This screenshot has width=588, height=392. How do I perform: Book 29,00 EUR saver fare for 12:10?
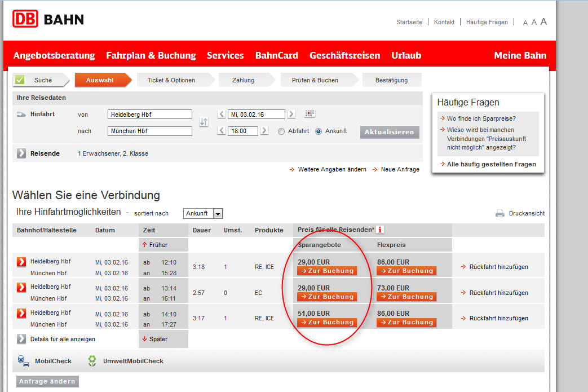pos(327,271)
